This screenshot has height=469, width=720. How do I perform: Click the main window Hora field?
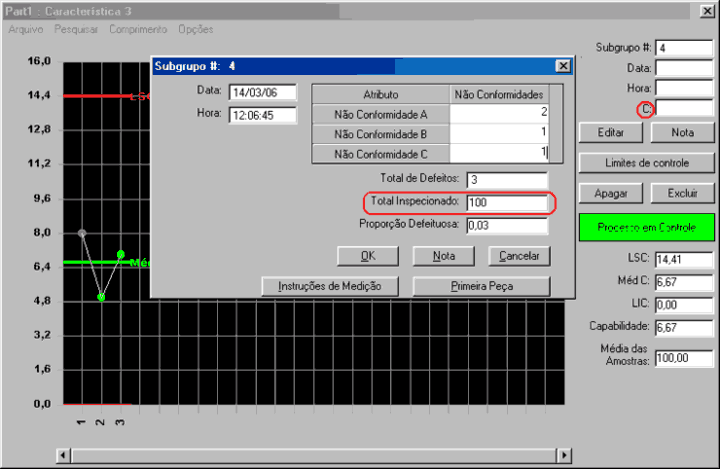point(684,88)
